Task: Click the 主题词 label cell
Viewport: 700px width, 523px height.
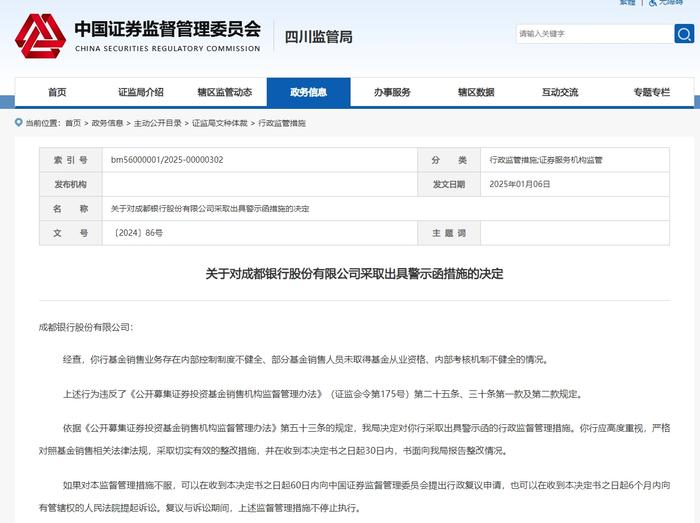Action: 449,233
